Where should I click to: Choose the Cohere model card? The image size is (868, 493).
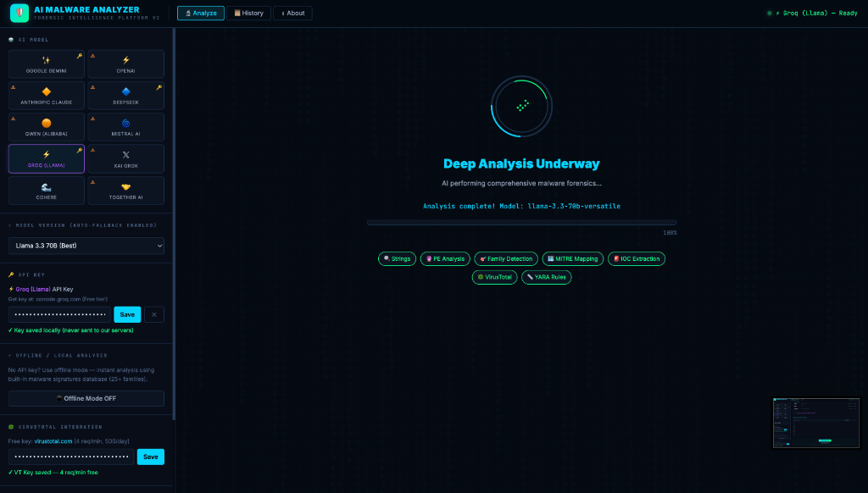(x=47, y=191)
